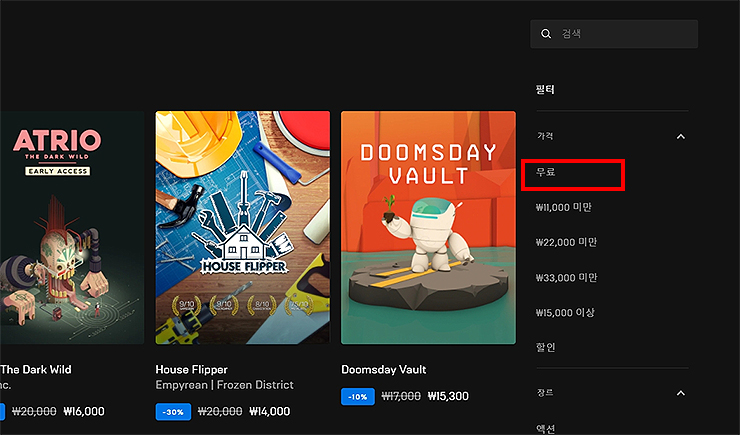Screen dimensions: 740x435
Task: Click Empyrean | Frozen District publisher text
Action: (x=225, y=385)
